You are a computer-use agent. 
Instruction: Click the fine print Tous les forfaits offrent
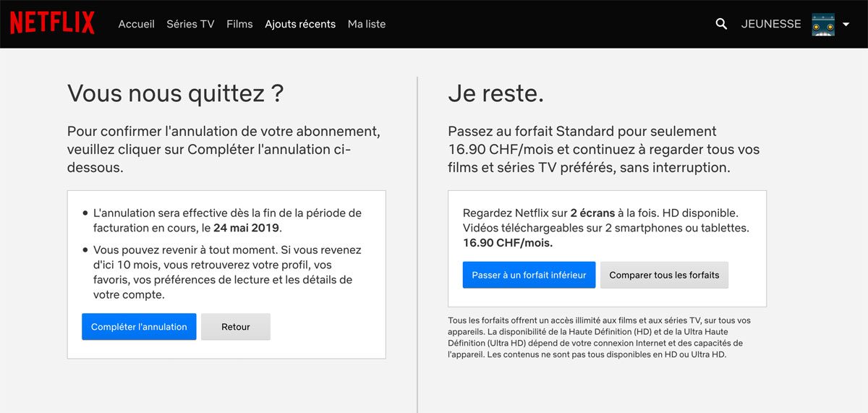(599, 338)
